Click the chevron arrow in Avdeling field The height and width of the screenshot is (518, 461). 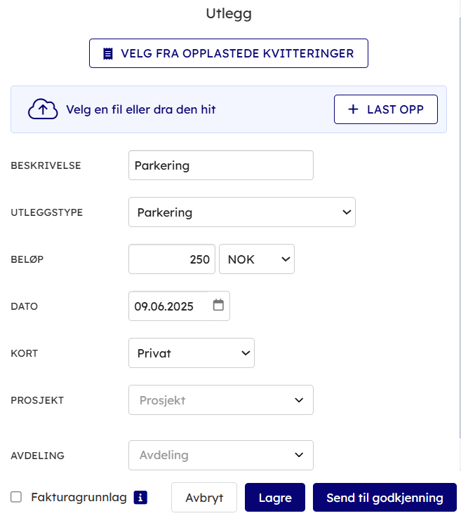point(299,455)
